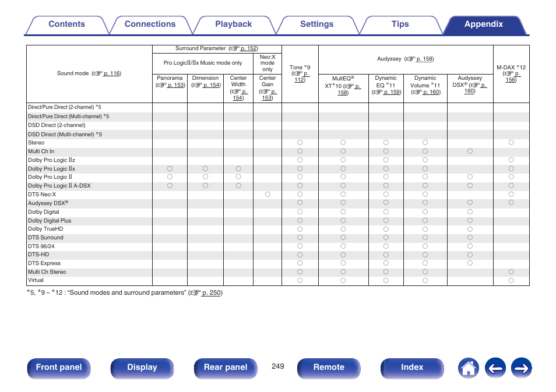
Task: Click the Front panel button
Action: coord(59,368)
